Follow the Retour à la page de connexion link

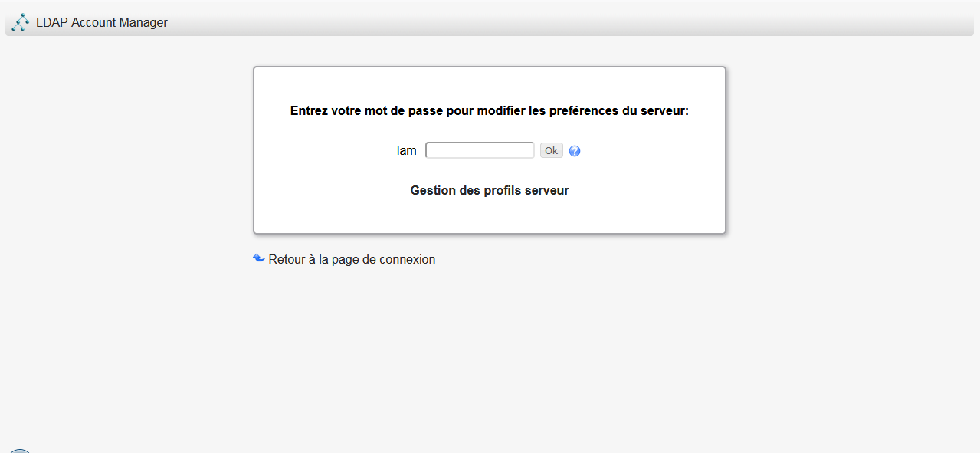point(352,259)
